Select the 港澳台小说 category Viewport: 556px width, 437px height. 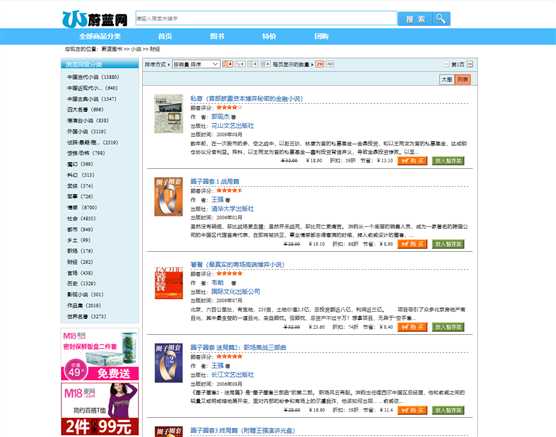(88, 121)
